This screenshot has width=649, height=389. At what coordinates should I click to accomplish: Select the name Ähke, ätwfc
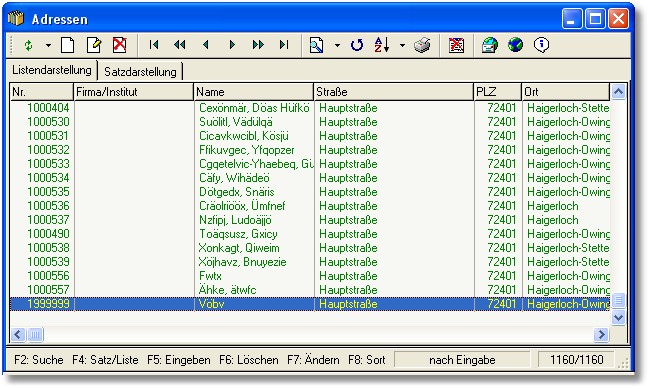click(x=228, y=290)
